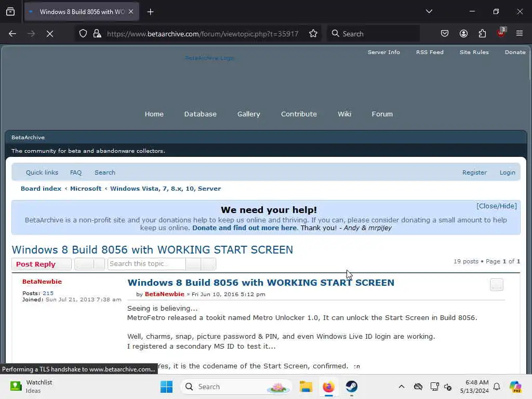The height and width of the screenshot is (399, 532).
Task: Open the cloud sync tray icon
Action: [418, 387]
